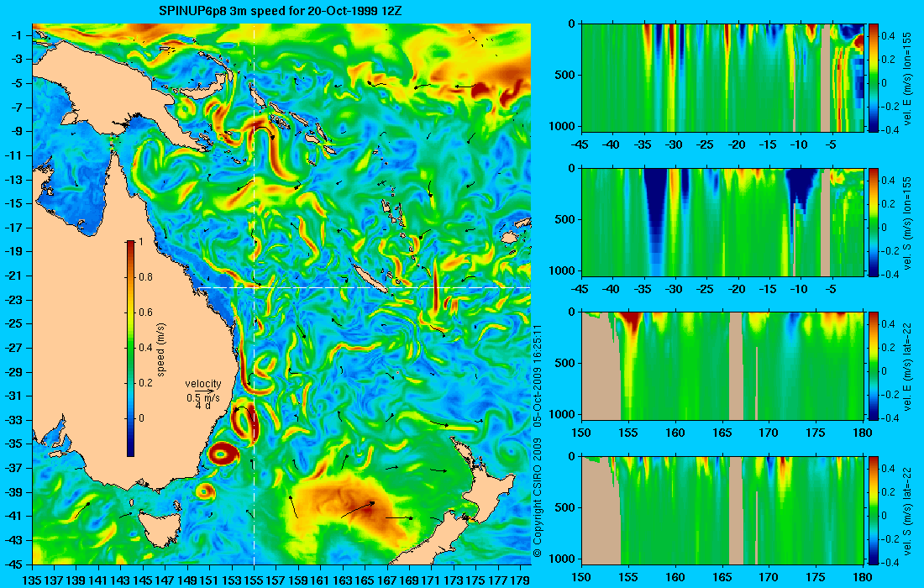The width and height of the screenshot is (924, 588).
Task: Click the 'vel. E (m/s) lon=155' axis label
Action: click(x=908, y=78)
